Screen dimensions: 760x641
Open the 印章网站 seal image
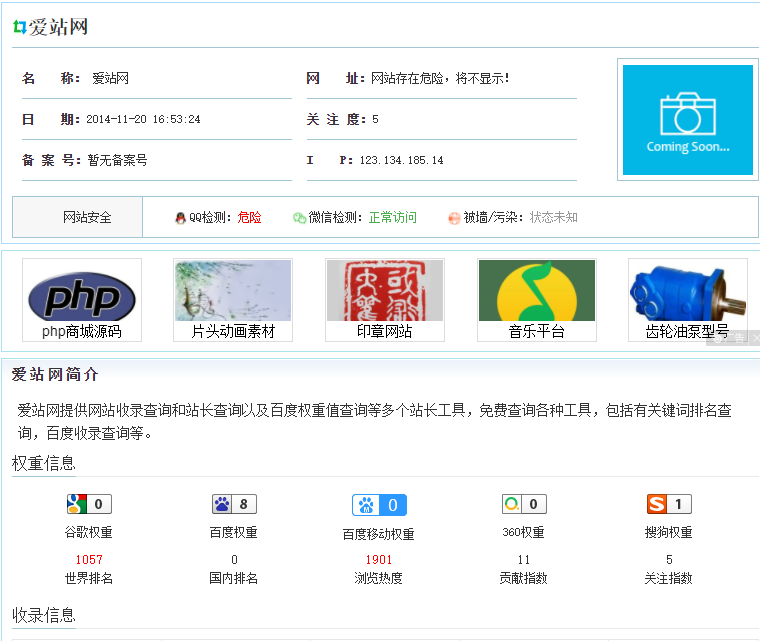click(385, 291)
